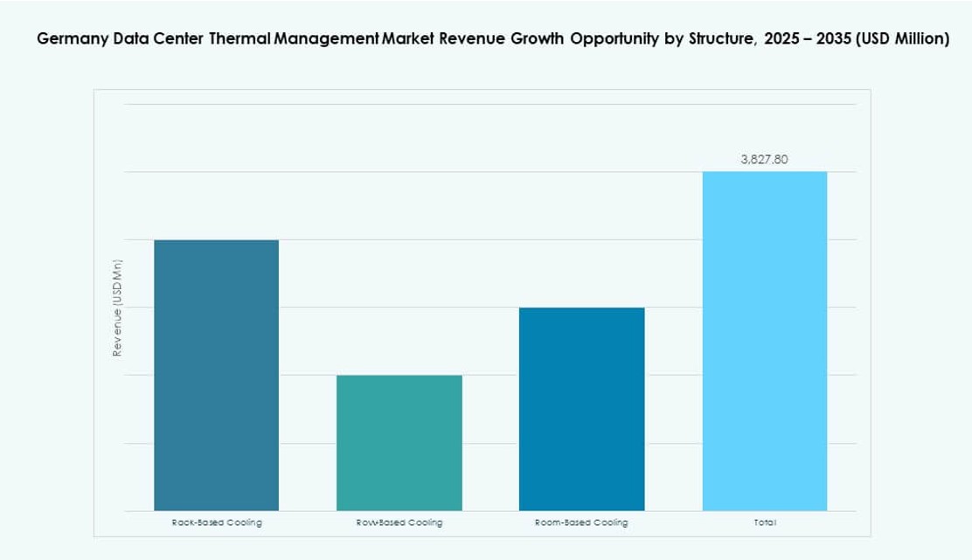Click the Revenue (USD Mn) axis title
Screen dimensions: 972x560
[115, 308]
